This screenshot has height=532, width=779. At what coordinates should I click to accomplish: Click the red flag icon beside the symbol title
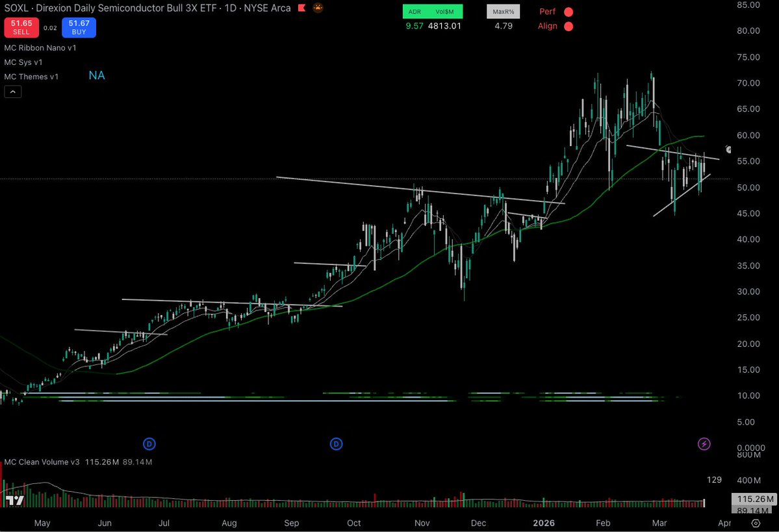pos(301,8)
